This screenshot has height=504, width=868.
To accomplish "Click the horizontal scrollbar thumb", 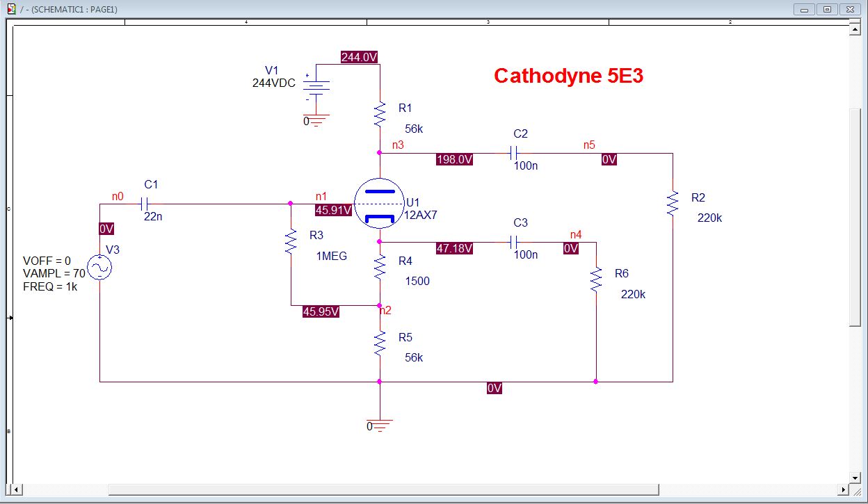I will 383,489.
